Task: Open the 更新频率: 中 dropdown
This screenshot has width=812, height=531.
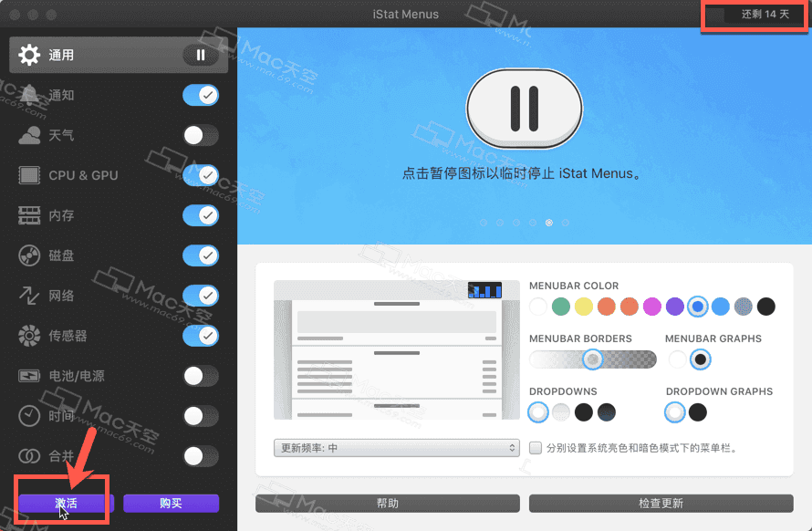Action: 397,448
